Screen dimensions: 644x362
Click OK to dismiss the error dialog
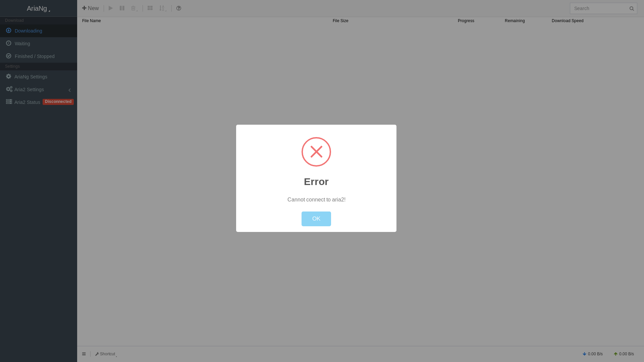click(x=316, y=219)
